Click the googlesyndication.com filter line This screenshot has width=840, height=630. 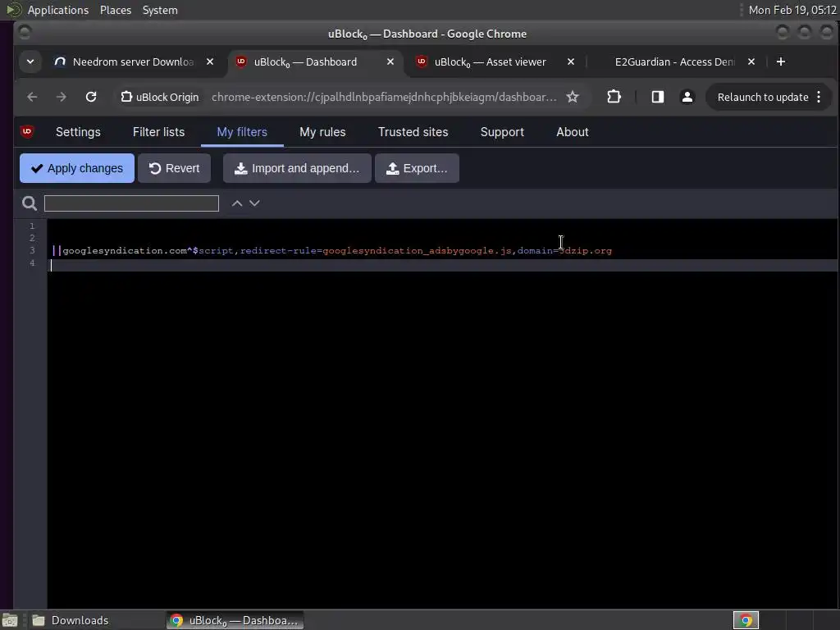pos(332,251)
